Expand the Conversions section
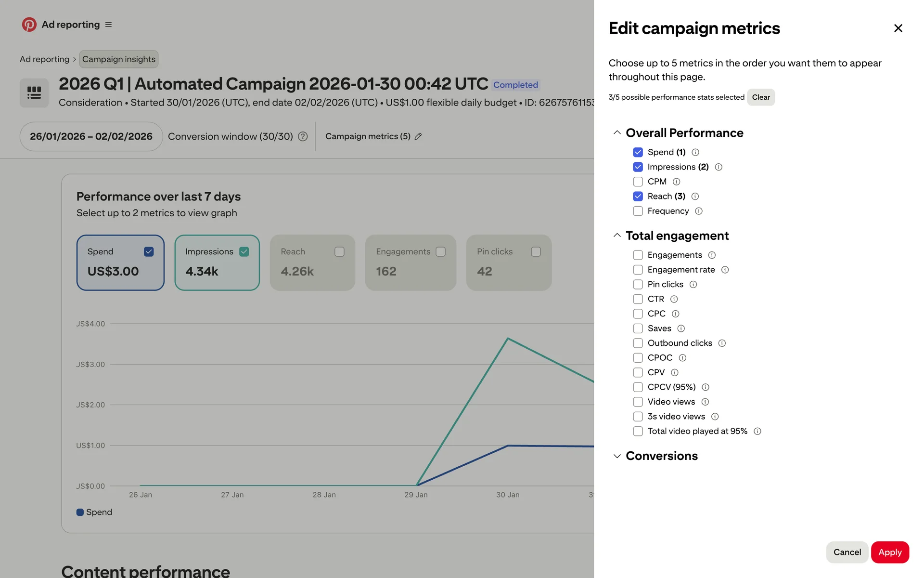 [x=617, y=456]
